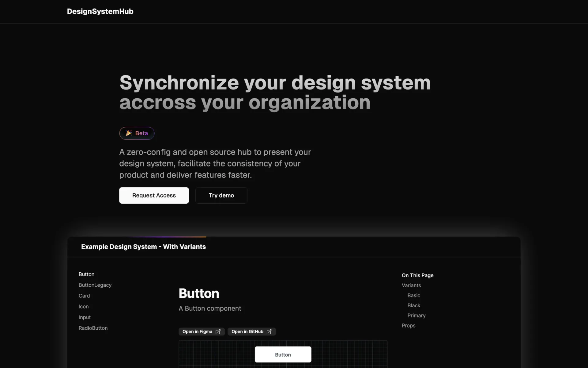
Task: Click the On This Page heading
Action: tap(418, 275)
